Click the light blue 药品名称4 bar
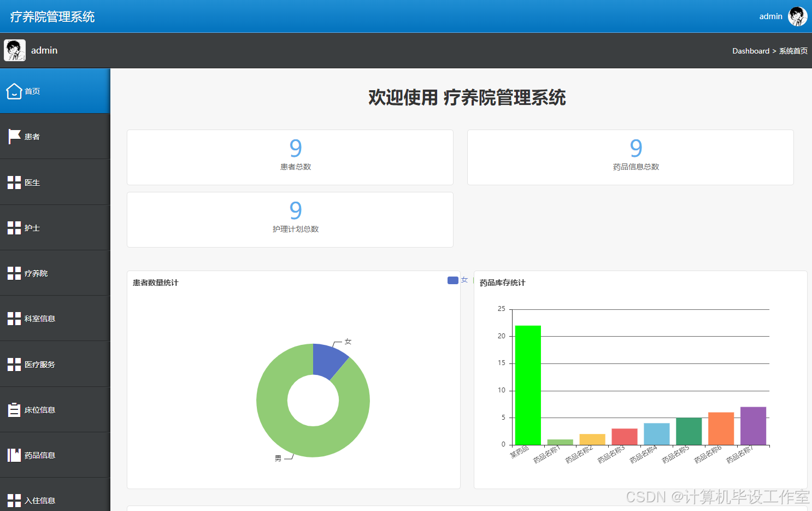812x511 pixels. point(657,434)
